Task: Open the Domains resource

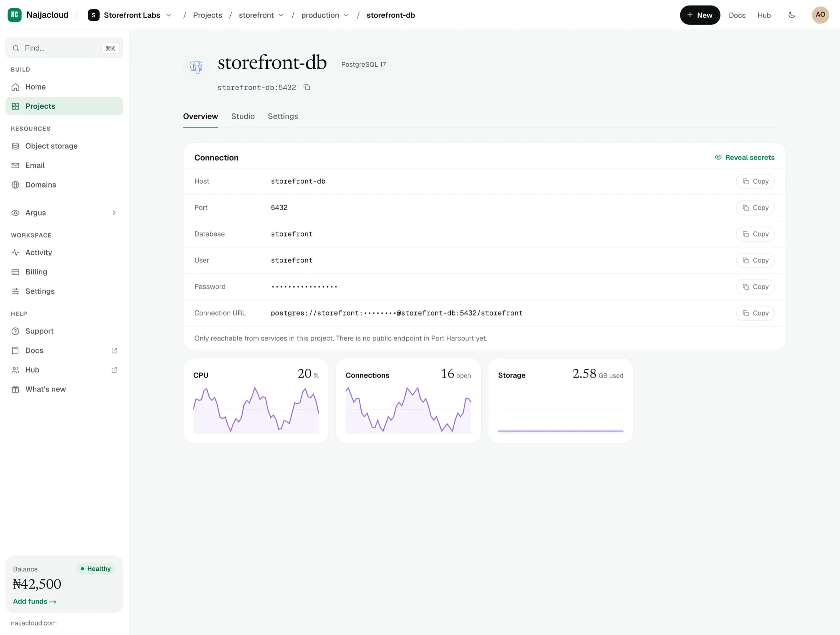Action: pos(64,184)
